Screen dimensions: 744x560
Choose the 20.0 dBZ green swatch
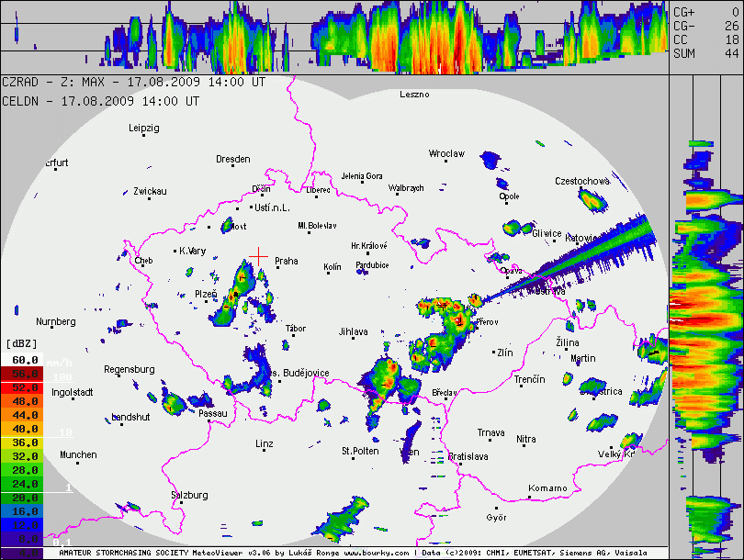[x=24, y=497]
